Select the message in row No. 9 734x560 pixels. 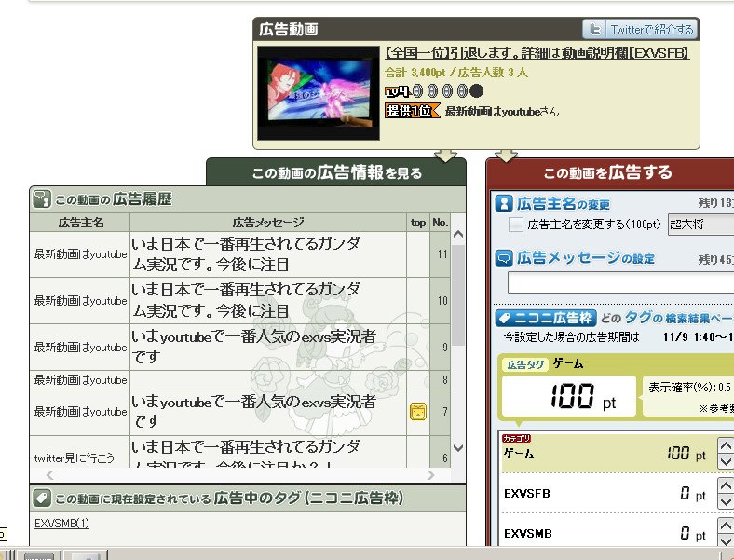(253, 347)
